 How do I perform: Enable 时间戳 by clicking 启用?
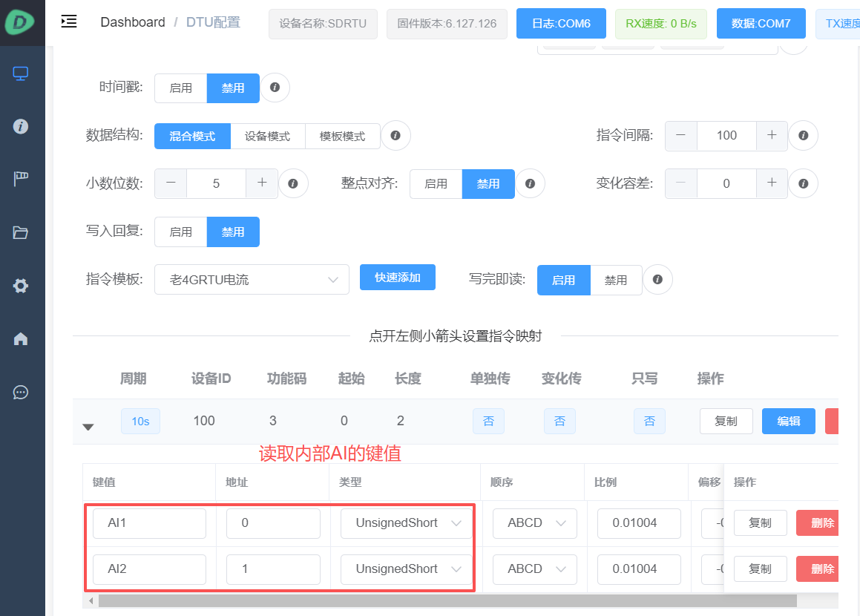[x=180, y=88]
